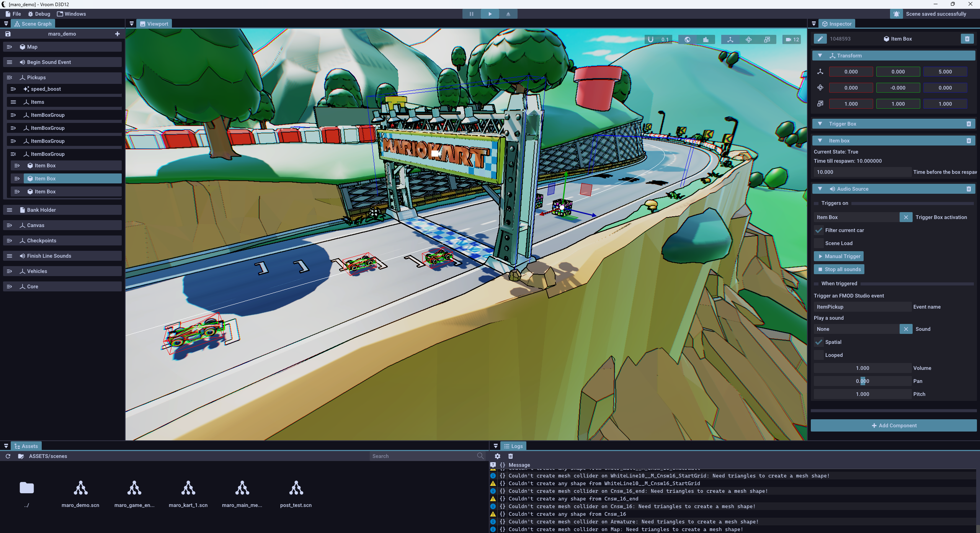Image resolution: width=980 pixels, height=533 pixels.
Task: Collapse the Audio Source component section
Action: click(x=820, y=189)
